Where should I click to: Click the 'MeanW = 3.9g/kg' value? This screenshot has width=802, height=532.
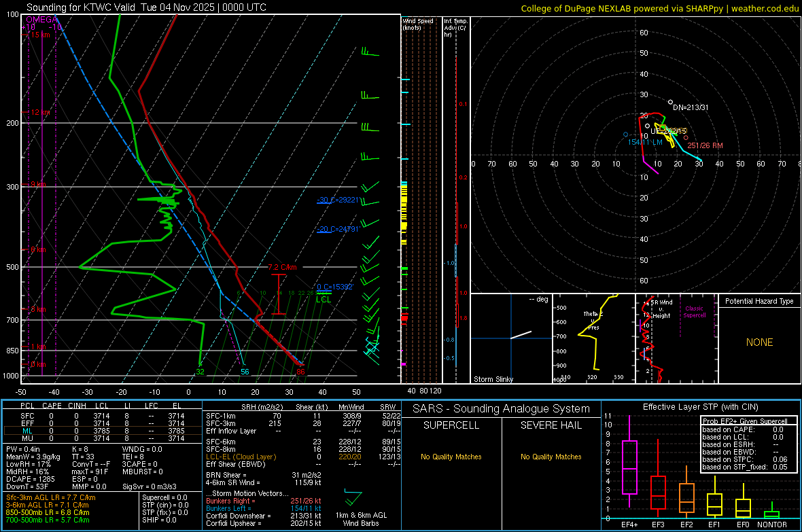[x=33, y=457]
